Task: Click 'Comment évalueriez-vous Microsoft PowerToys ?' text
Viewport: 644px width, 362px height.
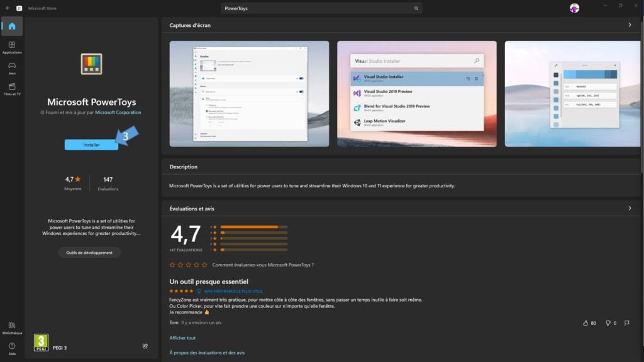Action: tap(263, 265)
